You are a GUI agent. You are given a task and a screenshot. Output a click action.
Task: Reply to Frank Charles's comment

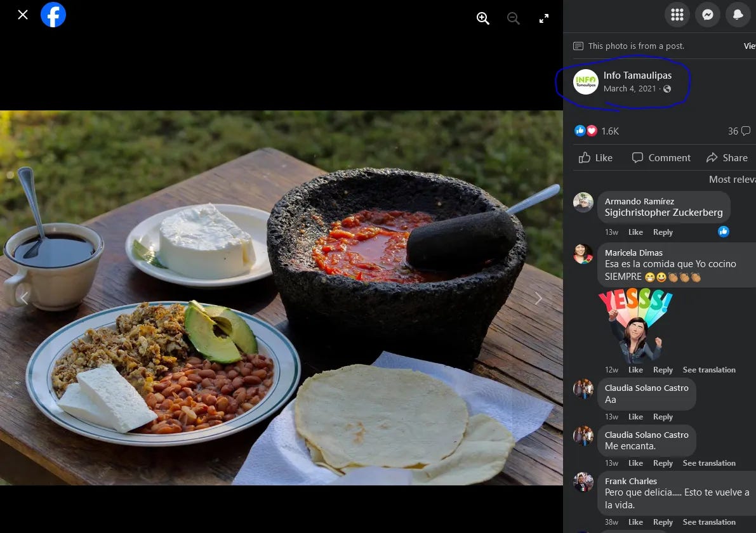click(x=663, y=522)
